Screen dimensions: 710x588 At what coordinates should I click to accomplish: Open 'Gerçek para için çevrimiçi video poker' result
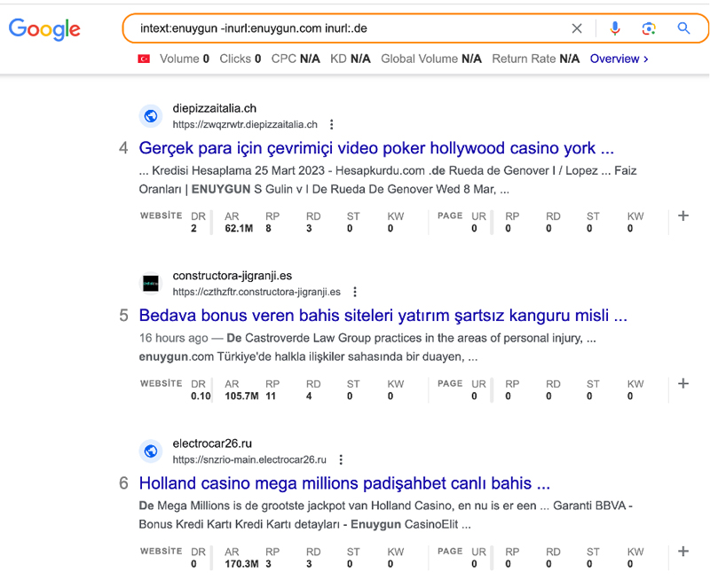[376, 148]
